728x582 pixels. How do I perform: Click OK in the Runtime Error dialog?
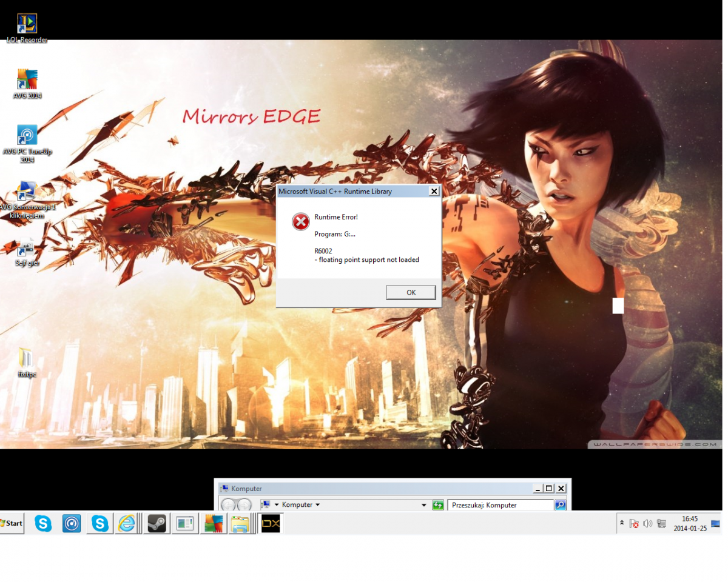(411, 292)
